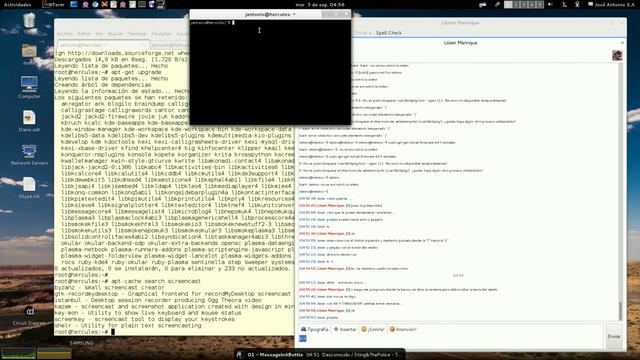Click the contact avatar in chat window
This screenshot has width=640, height=360.
point(617,55)
